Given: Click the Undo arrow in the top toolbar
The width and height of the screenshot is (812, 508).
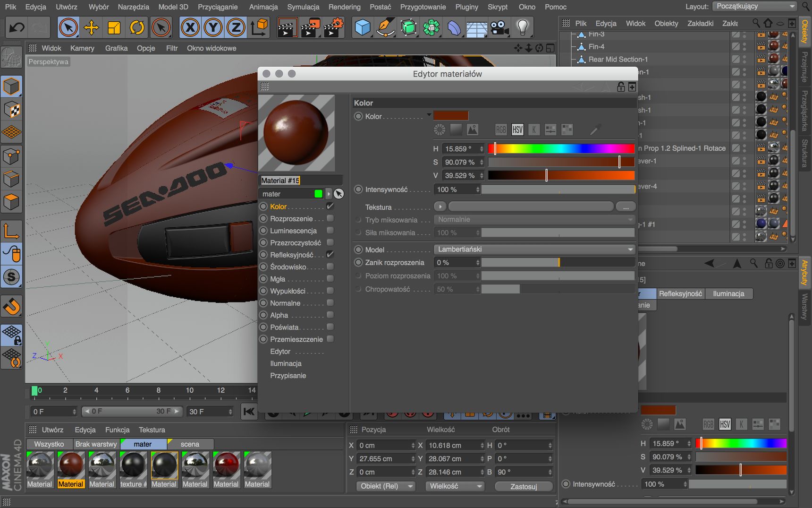Looking at the screenshot, I should click(x=17, y=27).
